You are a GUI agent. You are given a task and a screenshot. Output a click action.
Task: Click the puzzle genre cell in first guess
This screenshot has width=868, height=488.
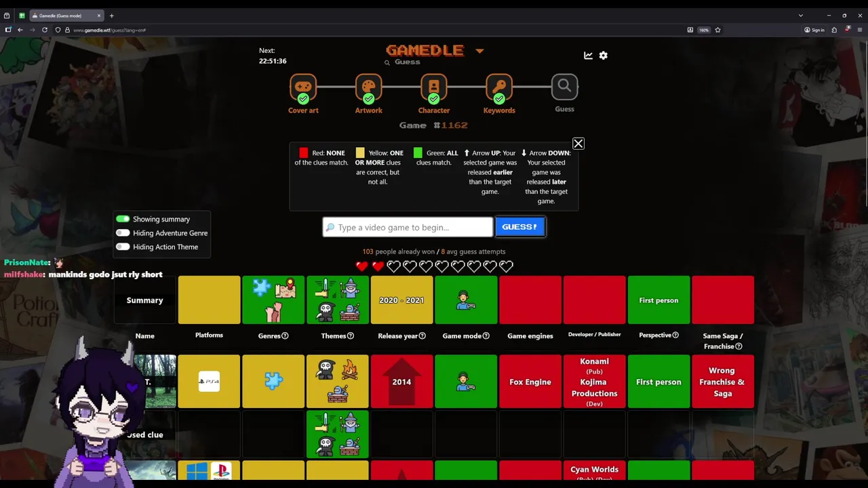[273, 382]
